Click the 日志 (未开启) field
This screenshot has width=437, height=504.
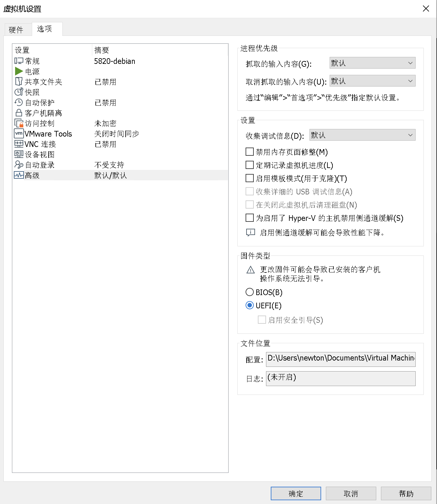[x=341, y=378]
